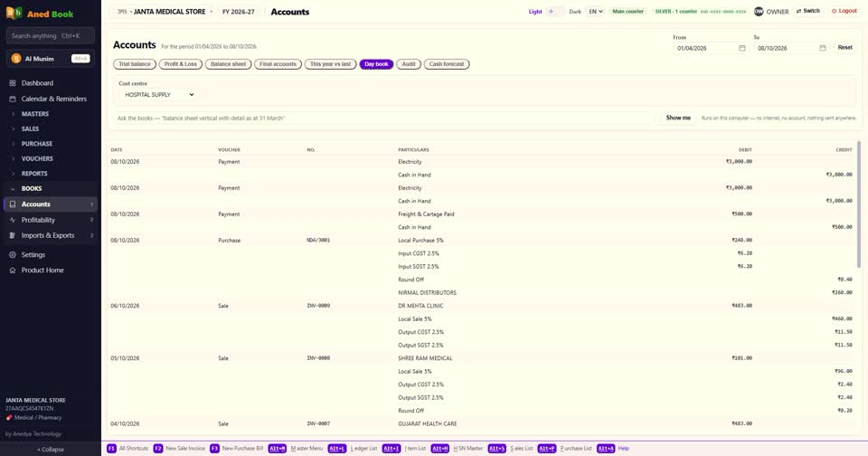Click the SILVER 1 counter license badge

700,11
